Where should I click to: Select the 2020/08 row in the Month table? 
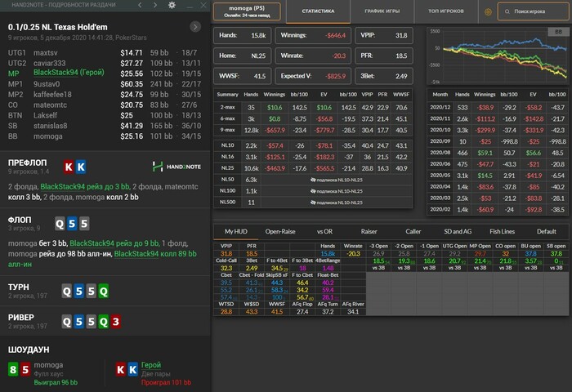[498, 153]
